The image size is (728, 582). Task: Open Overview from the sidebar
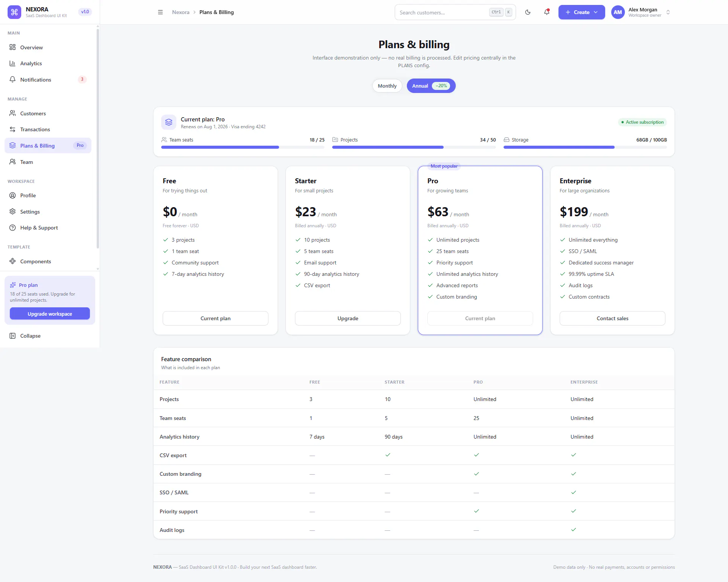point(48,47)
